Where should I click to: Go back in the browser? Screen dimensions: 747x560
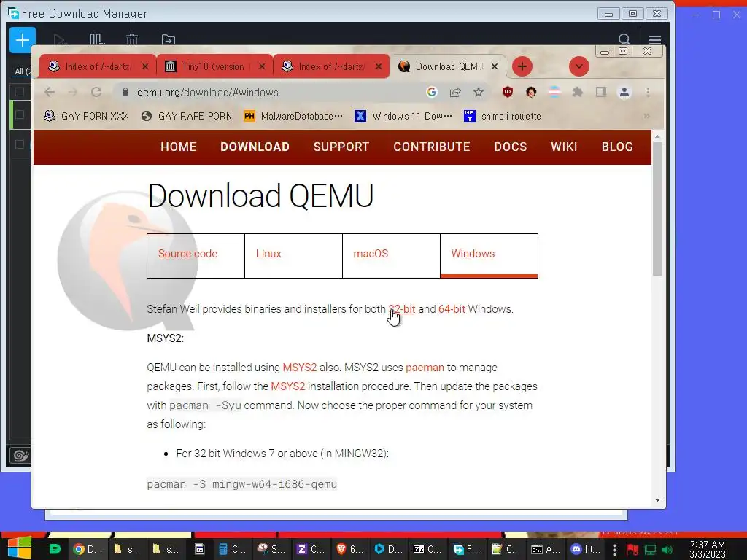50,92
